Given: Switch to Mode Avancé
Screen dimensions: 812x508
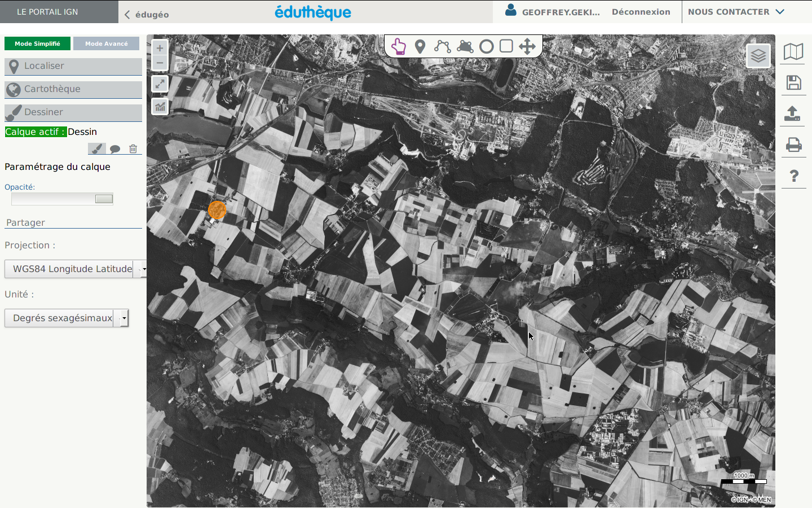Looking at the screenshot, I should coord(107,43).
